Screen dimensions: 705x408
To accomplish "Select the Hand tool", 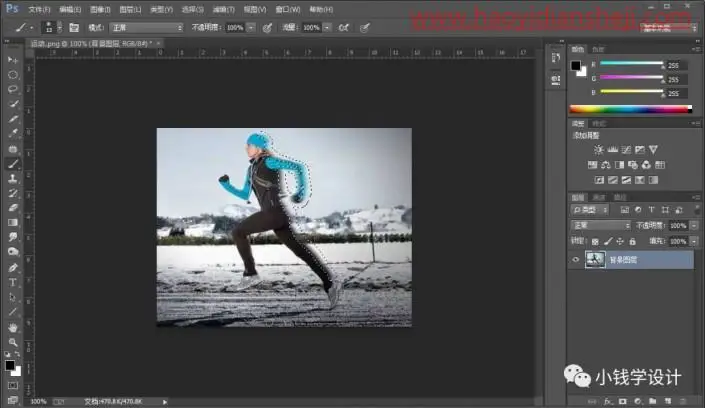I will [13, 327].
